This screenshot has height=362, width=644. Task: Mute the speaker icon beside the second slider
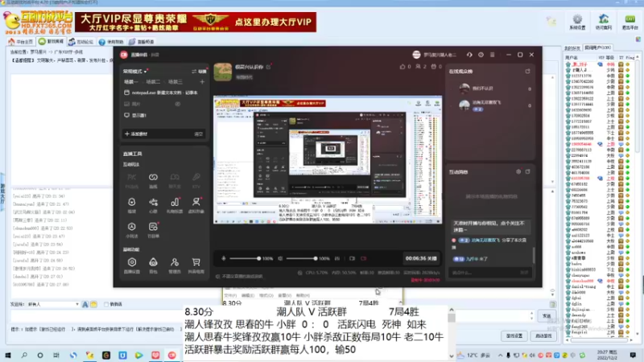(x=280, y=258)
